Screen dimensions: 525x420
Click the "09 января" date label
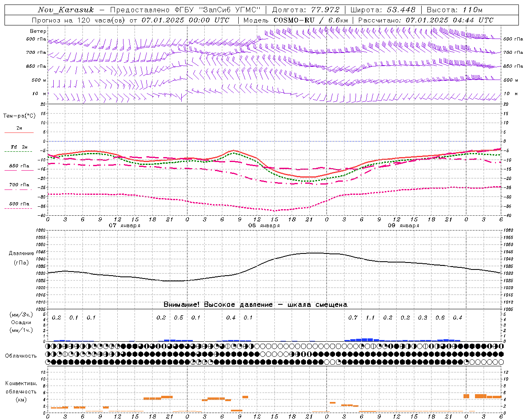click(404, 226)
